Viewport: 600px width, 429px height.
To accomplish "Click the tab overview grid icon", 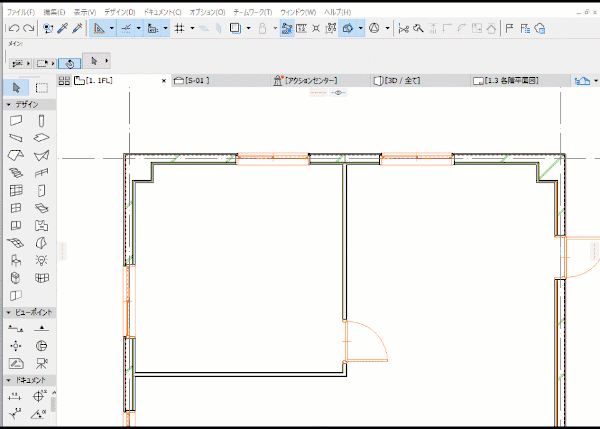I will coord(64,79).
